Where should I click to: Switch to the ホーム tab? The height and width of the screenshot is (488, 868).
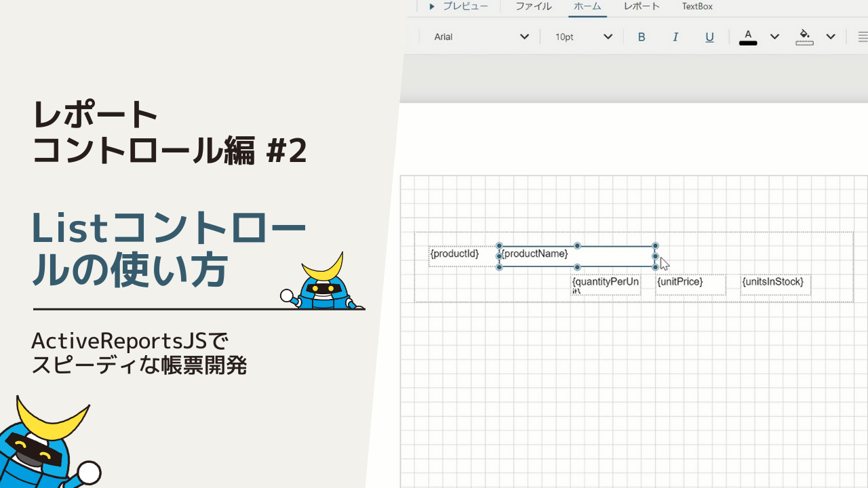coord(587,7)
